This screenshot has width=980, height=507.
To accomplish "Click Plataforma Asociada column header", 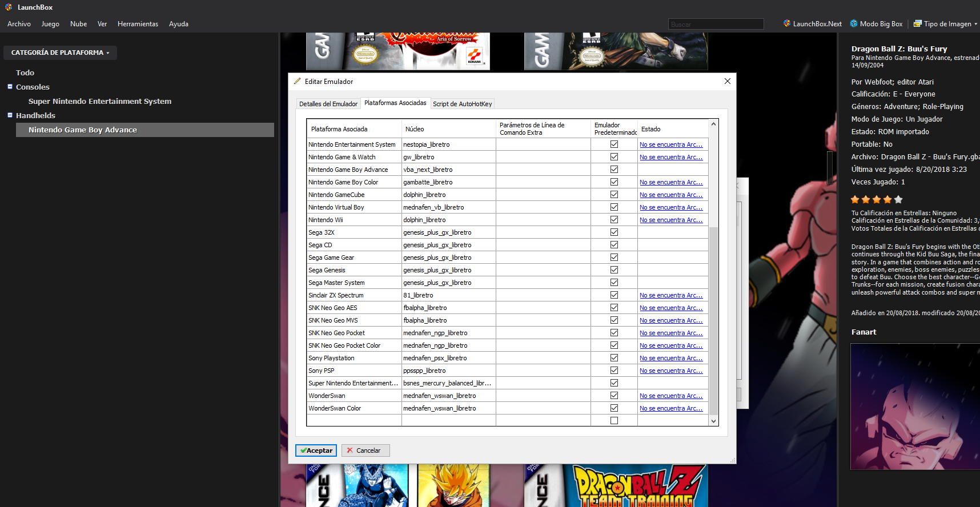I will pos(354,129).
